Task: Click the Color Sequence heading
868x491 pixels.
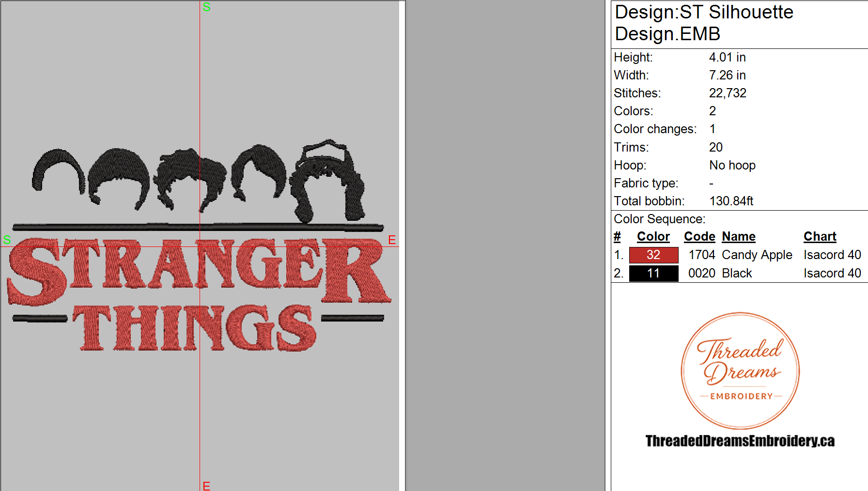Action: tap(660, 219)
